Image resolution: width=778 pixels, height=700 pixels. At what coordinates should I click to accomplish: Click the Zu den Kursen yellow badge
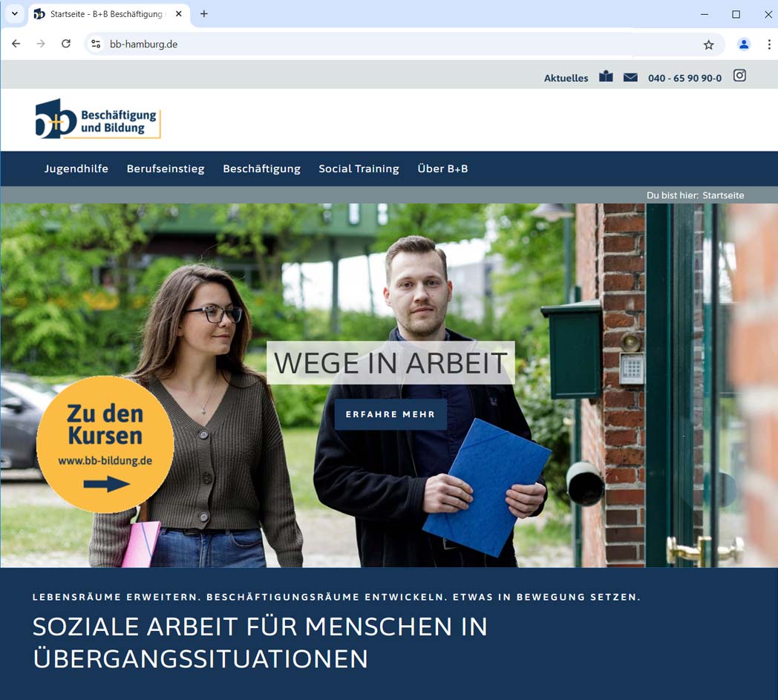(105, 444)
